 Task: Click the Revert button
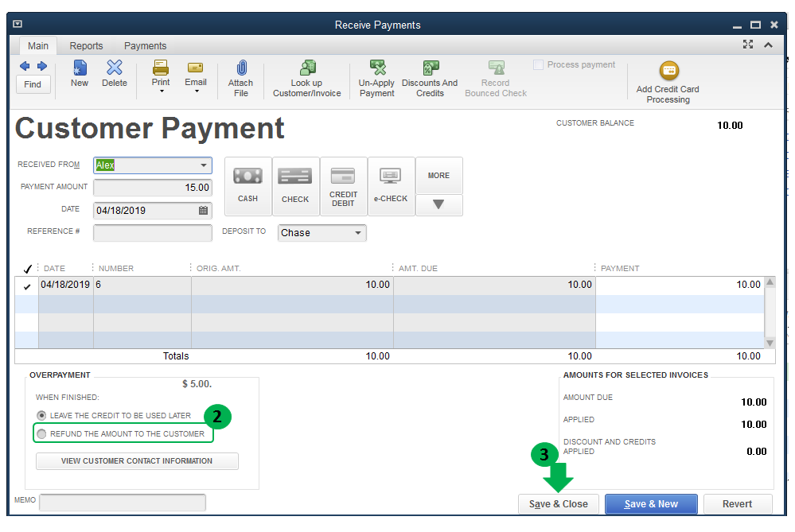coord(737,504)
